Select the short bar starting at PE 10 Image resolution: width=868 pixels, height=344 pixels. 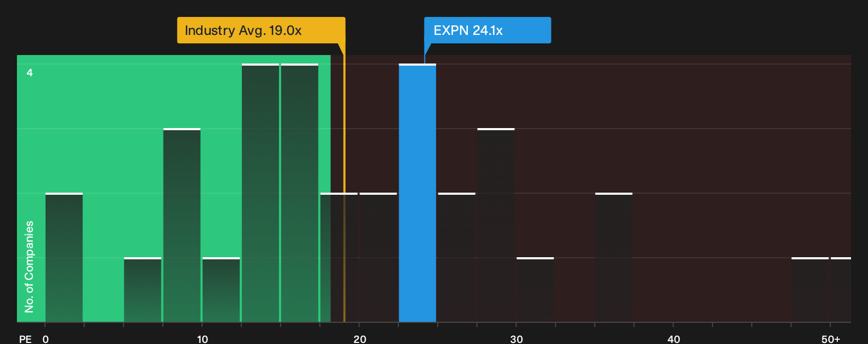click(x=221, y=290)
